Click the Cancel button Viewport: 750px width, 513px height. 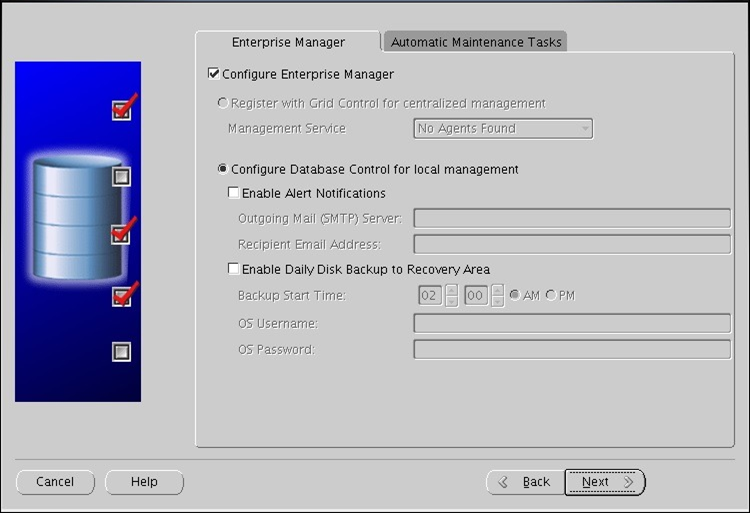[55, 482]
